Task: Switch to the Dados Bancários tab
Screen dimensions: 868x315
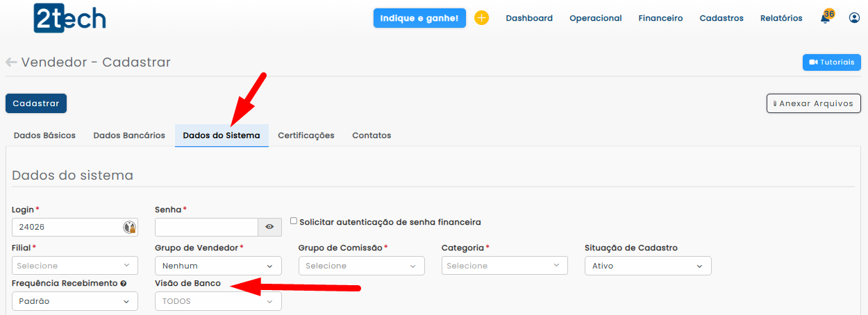Action: tap(129, 135)
